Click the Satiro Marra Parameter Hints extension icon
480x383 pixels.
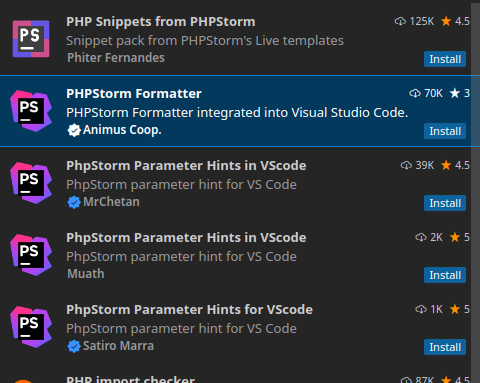(31, 327)
